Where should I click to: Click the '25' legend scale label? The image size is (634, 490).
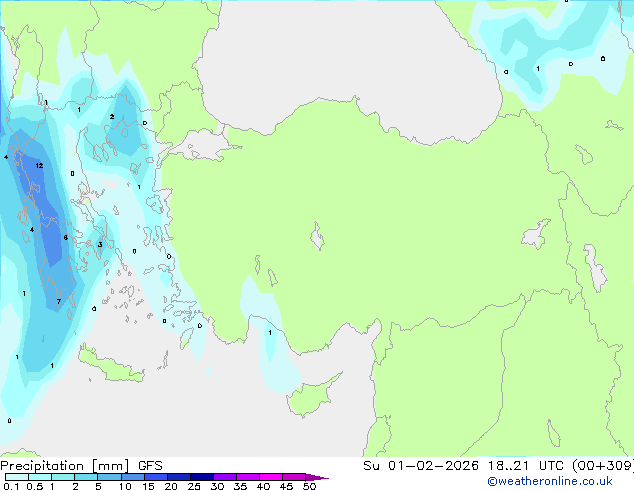pos(194,486)
